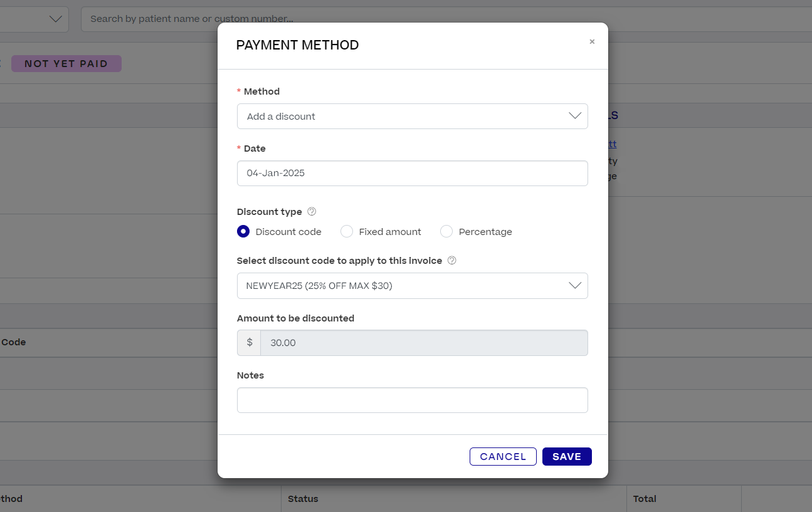
Task: Click the help icon beside the discount code selector
Action: tap(451, 260)
